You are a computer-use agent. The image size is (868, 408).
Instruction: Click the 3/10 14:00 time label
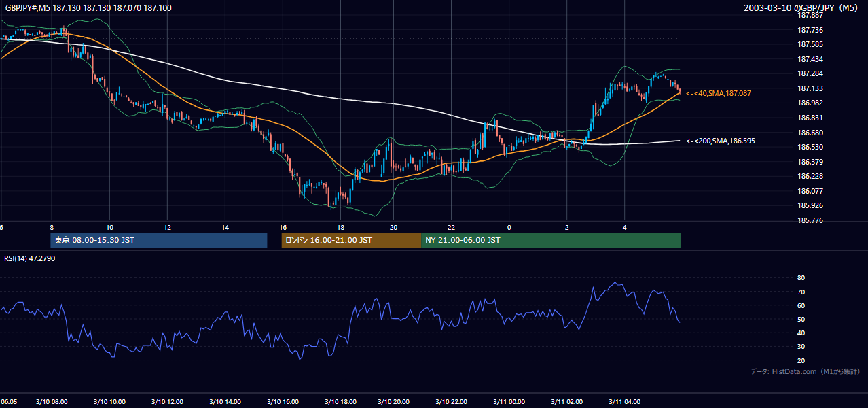click(225, 402)
